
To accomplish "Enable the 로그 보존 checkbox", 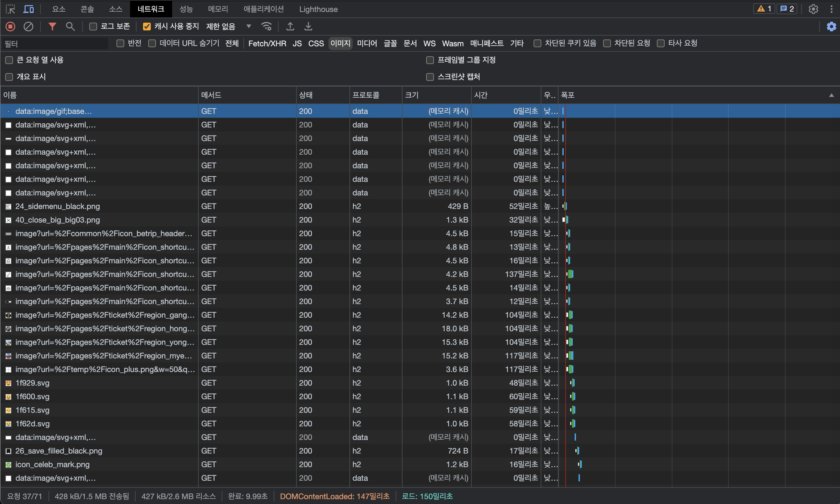I will pos(93,27).
